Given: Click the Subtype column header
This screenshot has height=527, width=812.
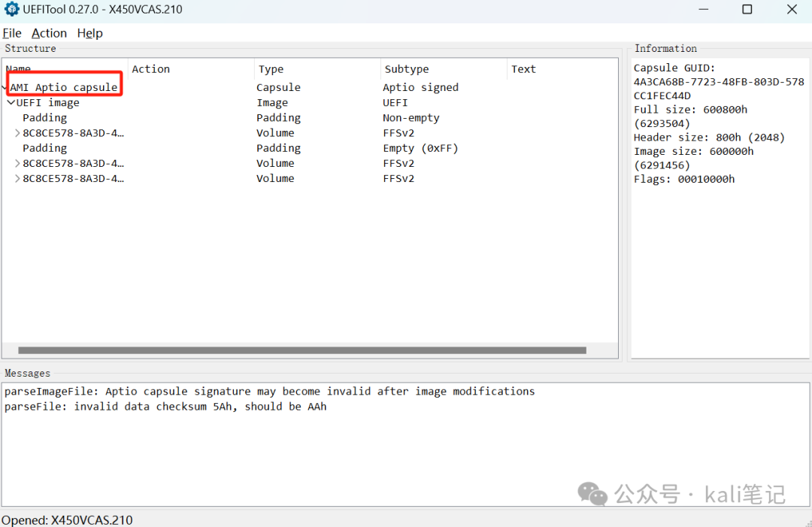Looking at the screenshot, I should pos(444,69).
